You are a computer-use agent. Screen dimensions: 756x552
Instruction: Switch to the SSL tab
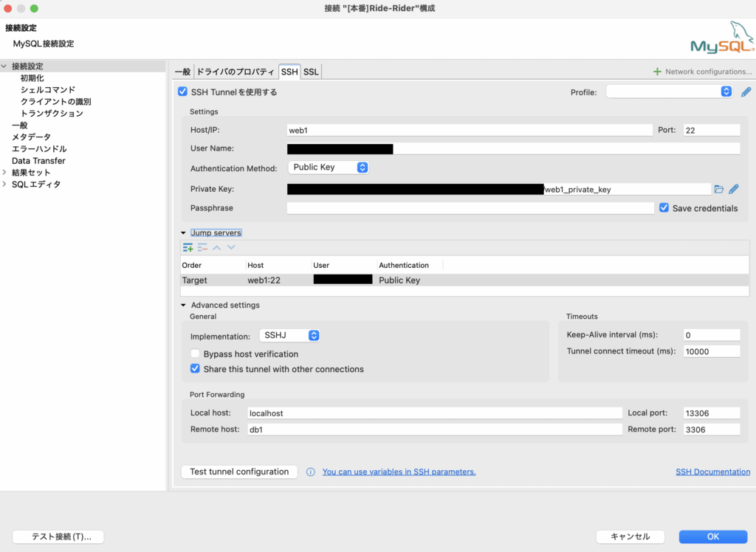(x=311, y=72)
